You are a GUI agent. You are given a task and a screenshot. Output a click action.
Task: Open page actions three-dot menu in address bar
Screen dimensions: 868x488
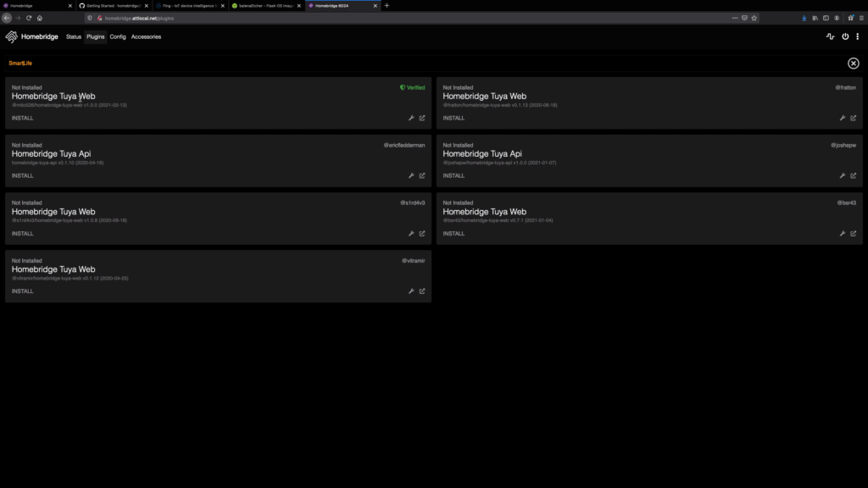pos(735,19)
